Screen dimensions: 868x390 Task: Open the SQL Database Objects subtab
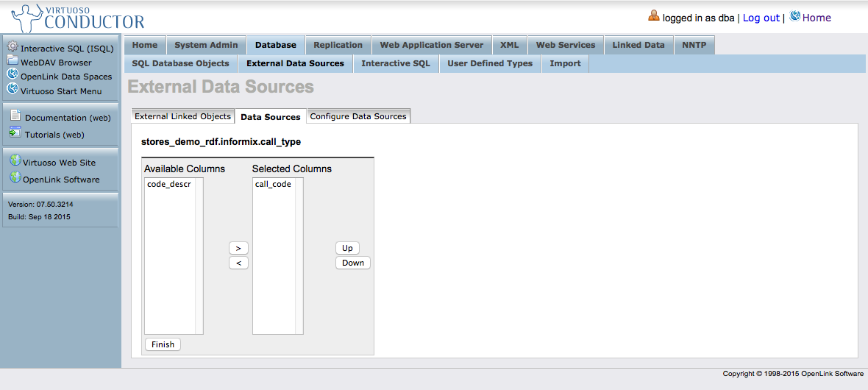coord(180,63)
